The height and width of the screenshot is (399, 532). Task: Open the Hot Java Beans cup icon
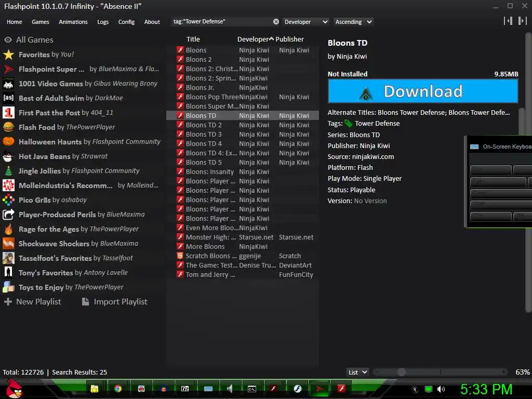pos(8,156)
